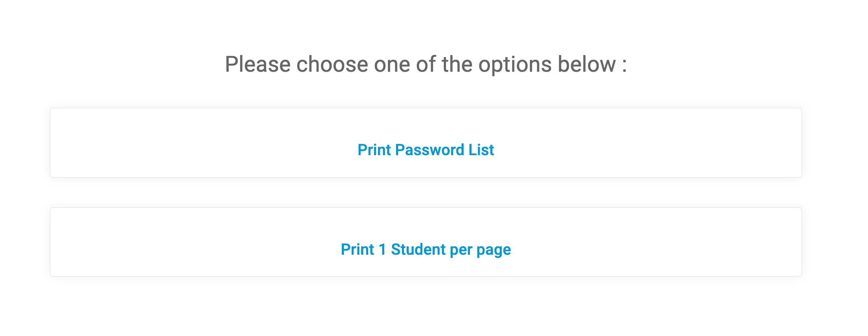Open the password list printing option
Screen dimensions: 868x336
426,150
